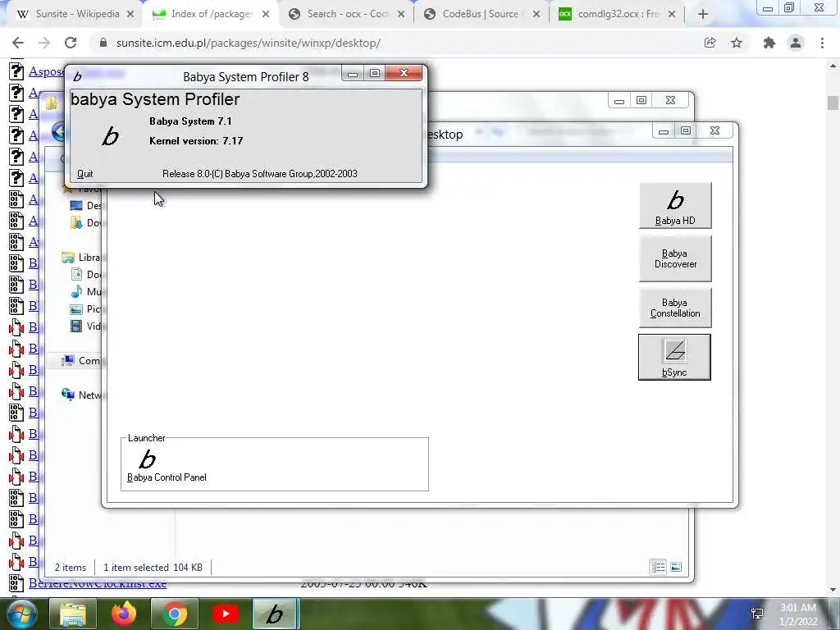
Task: Open the BeHereNowClockinst.exe link
Action: pos(98,584)
